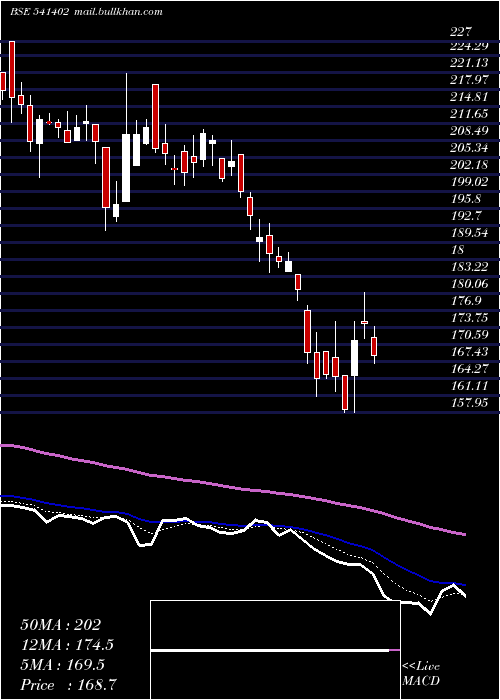Click the 176.9 price level label
Viewport: 500px width, 700px height.
(467, 300)
